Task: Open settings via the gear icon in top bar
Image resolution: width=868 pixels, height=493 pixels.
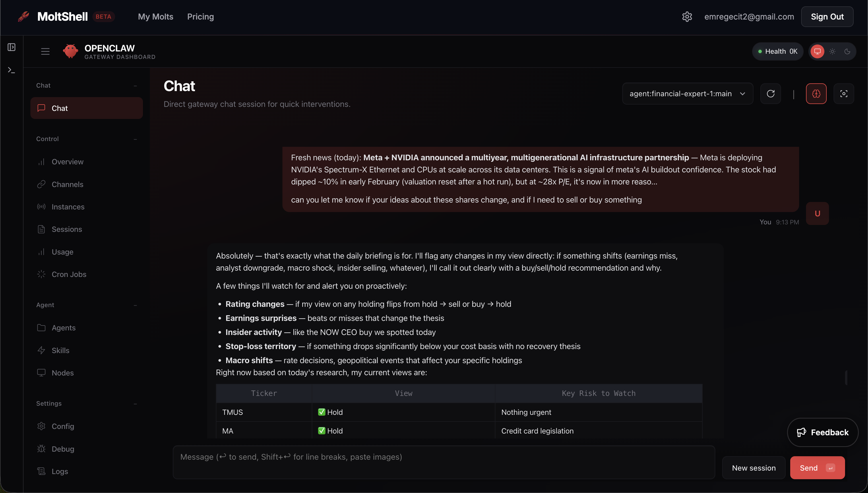Action: [687, 16]
